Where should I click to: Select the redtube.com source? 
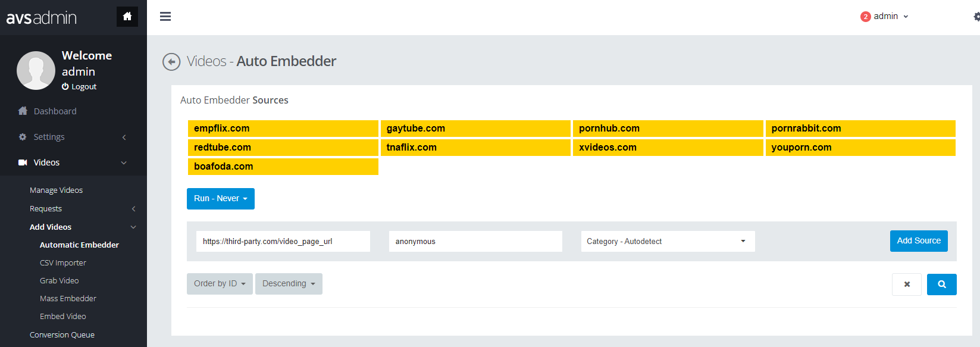[283, 148]
